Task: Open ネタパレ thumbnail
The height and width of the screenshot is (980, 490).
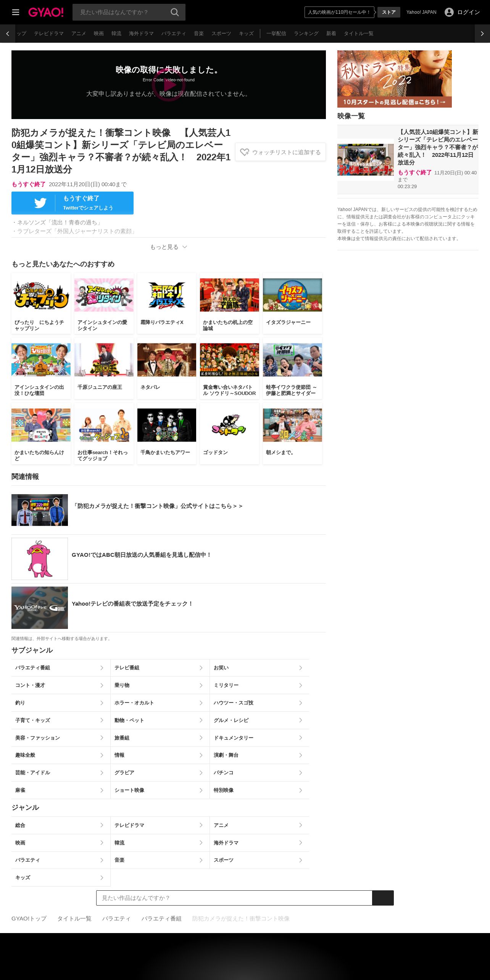Action: coord(167,360)
